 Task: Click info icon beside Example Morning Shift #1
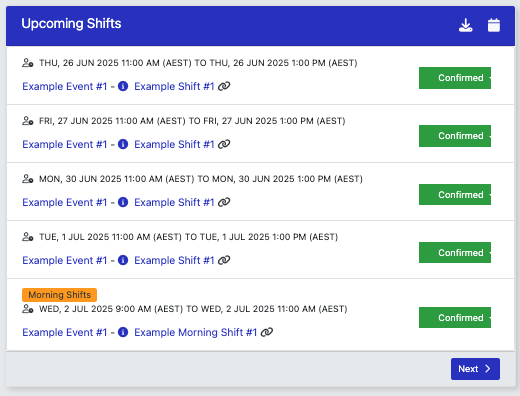coord(123,332)
